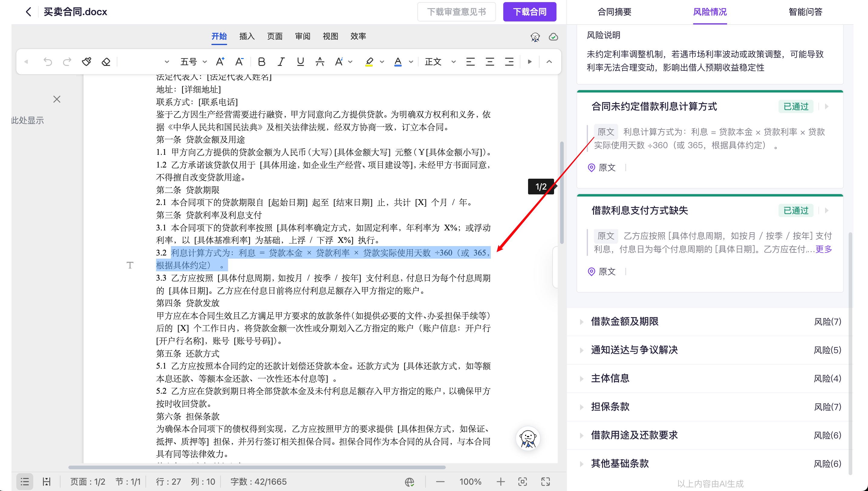Expand the 担保条款 risk section
Image resolution: width=868 pixels, height=491 pixels.
[610, 407]
